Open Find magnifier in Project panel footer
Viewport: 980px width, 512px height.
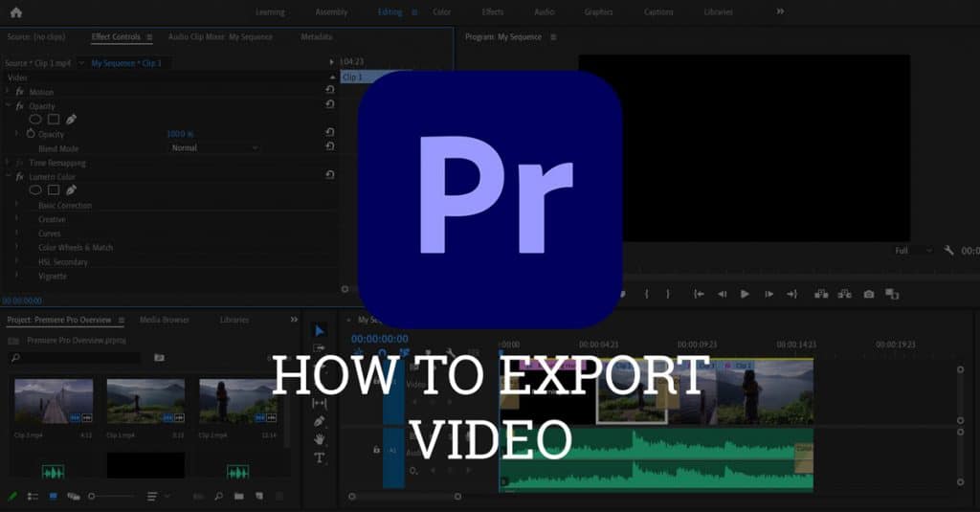219,497
